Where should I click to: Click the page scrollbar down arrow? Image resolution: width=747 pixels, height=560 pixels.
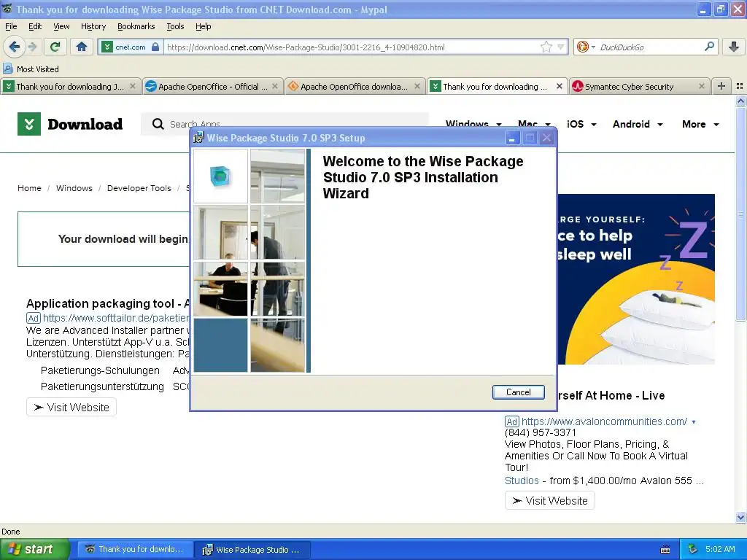point(740,517)
